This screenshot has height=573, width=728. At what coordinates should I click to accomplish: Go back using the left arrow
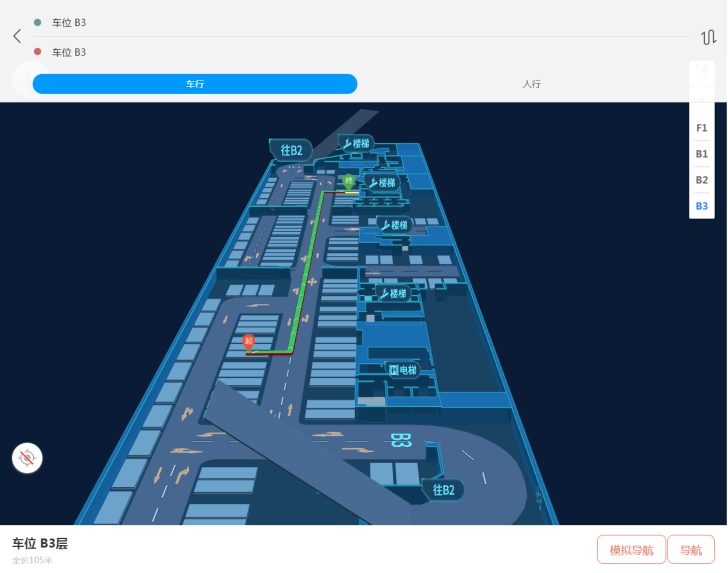click(16, 36)
